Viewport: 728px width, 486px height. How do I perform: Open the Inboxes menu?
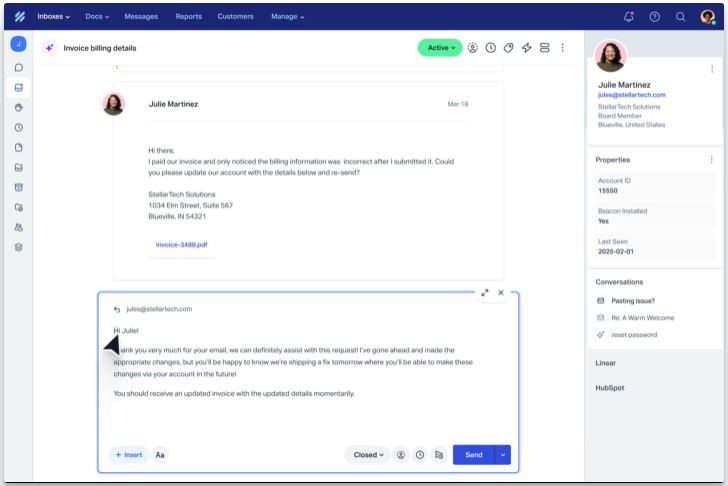tap(53, 16)
